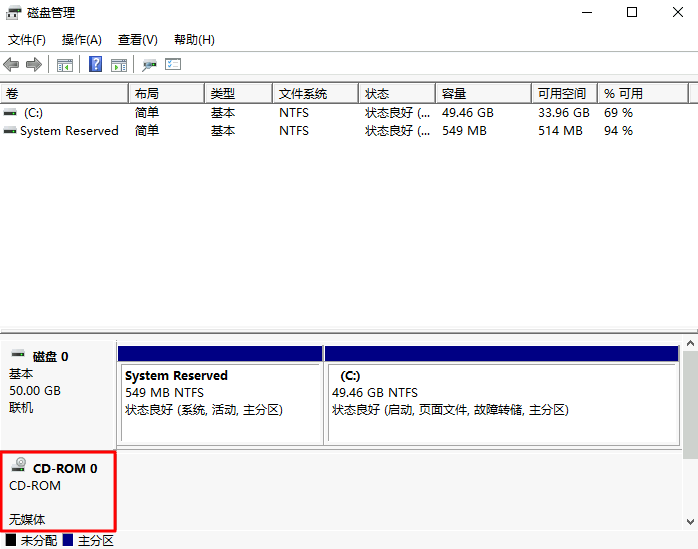Sort by the 卷 column header
The height and width of the screenshot is (549, 698).
click(64, 94)
